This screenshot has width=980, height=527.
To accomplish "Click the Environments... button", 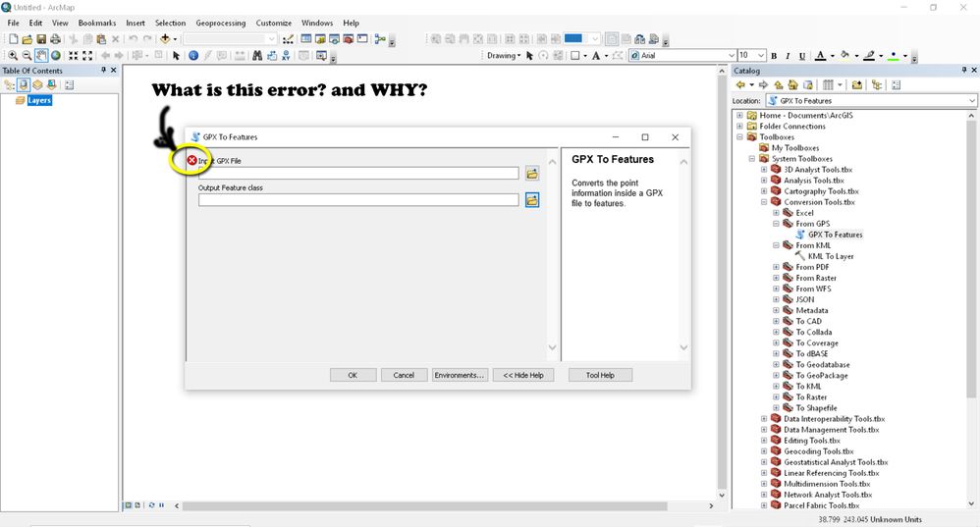I will click(x=459, y=375).
